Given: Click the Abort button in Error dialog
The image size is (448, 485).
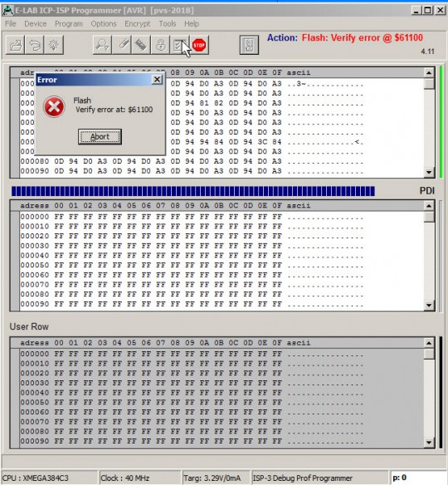Looking at the screenshot, I should click(100, 137).
